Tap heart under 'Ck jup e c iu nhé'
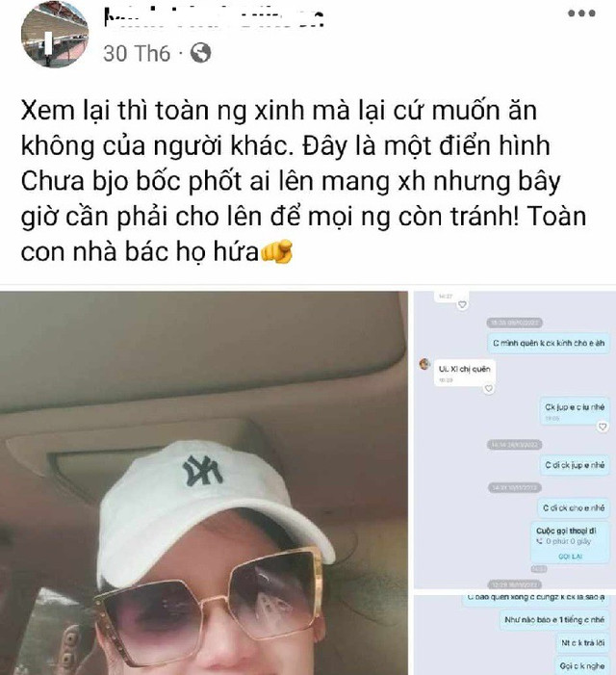 coord(603,427)
